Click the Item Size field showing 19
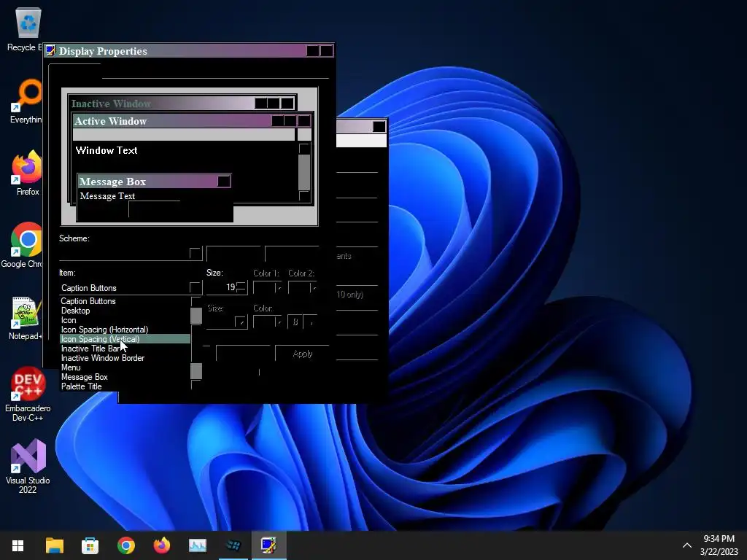Viewport: 747px width, 560px height. [222, 287]
